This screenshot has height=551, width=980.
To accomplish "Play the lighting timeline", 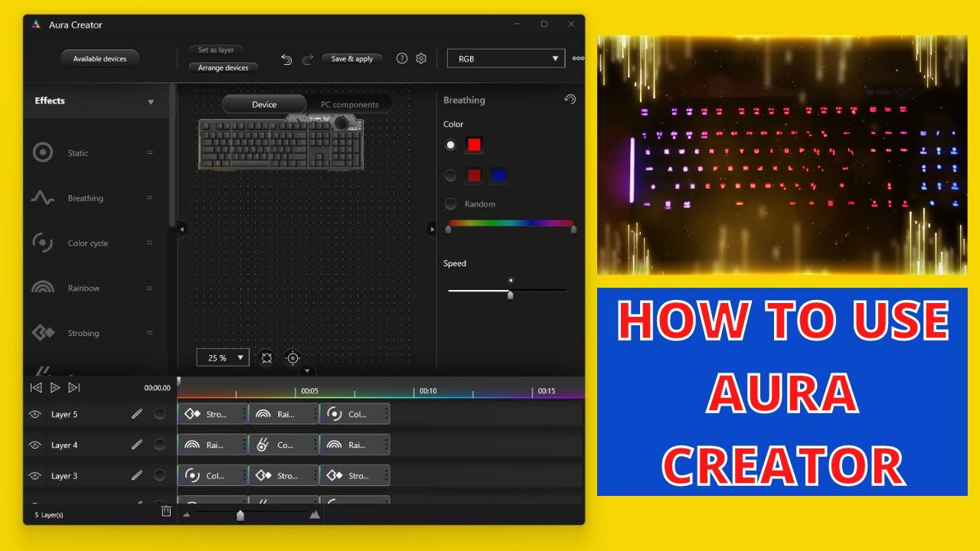I will click(x=55, y=387).
